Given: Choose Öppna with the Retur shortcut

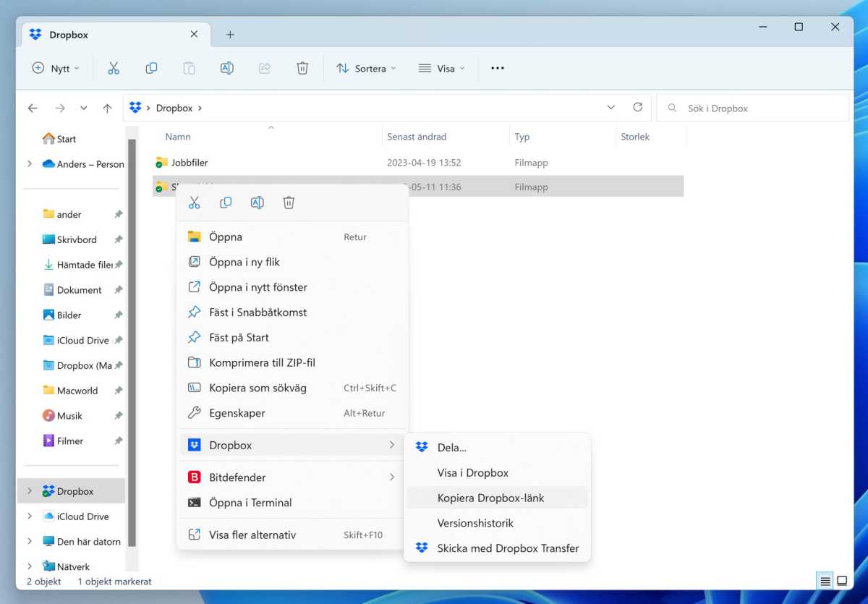Looking at the screenshot, I should coord(292,237).
